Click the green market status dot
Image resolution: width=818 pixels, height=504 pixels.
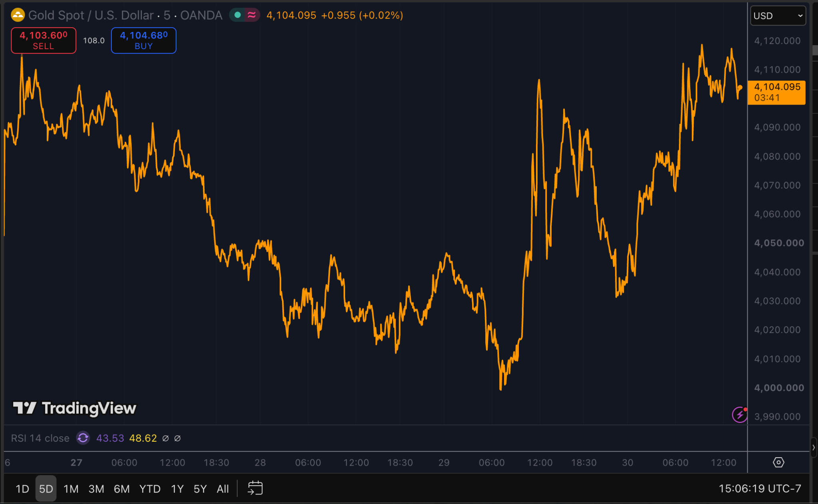click(238, 15)
